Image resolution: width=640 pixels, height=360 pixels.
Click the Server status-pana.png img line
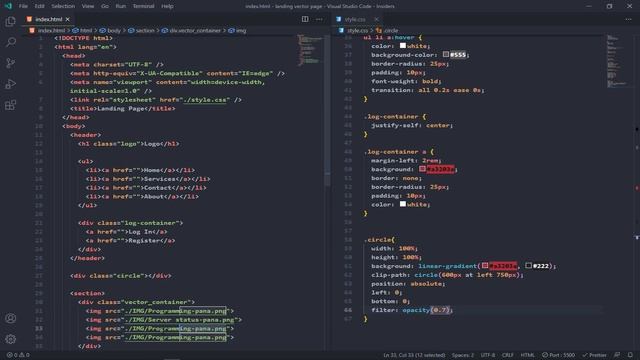[164, 320]
